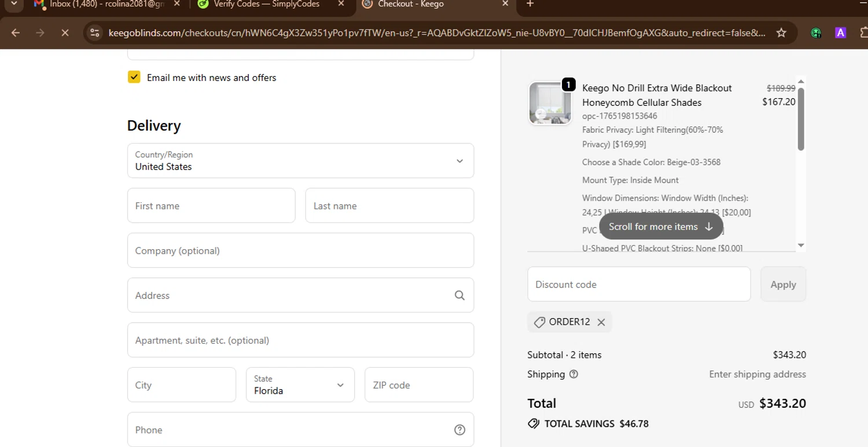Click the Subtotal · 2 items label
This screenshot has width=868, height=447.
pyautogui.click(x=564, y=355)
